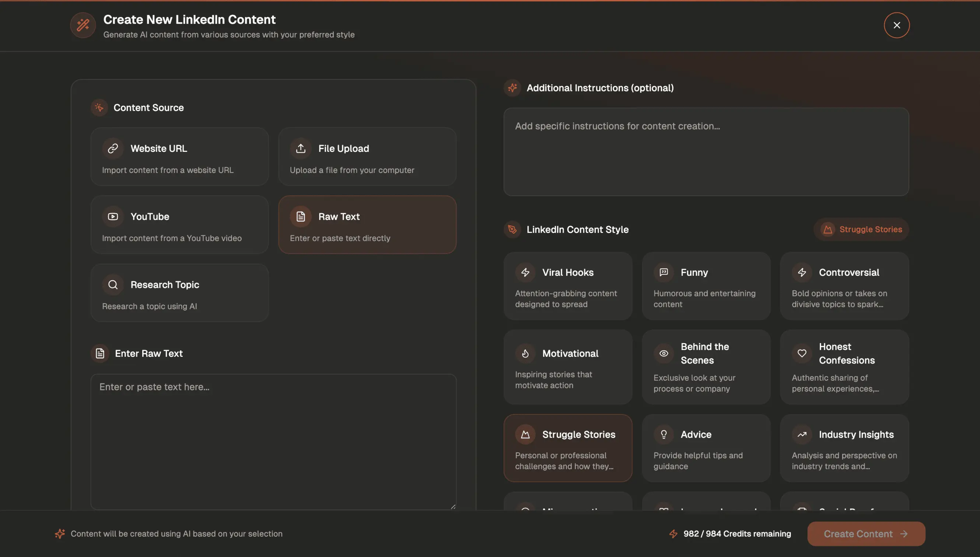Click the Struggle Stories selected-style badge
Image resolution: width=980 pixels, height=557 pixels.
(861, 230)
